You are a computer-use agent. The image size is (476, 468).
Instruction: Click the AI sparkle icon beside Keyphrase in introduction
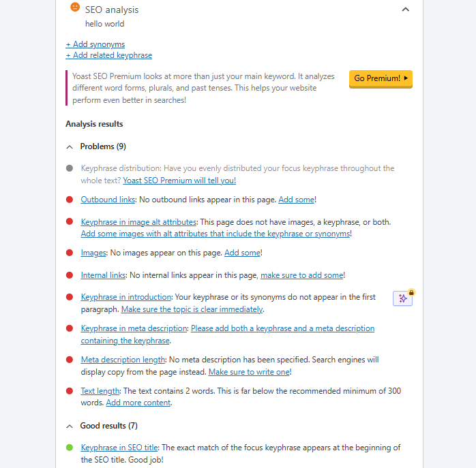pyautogui.click(x=403, y=298)
